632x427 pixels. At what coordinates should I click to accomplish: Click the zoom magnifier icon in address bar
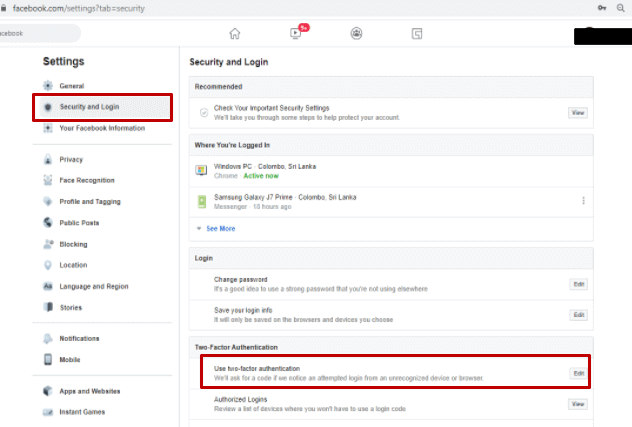click(621, 8)
